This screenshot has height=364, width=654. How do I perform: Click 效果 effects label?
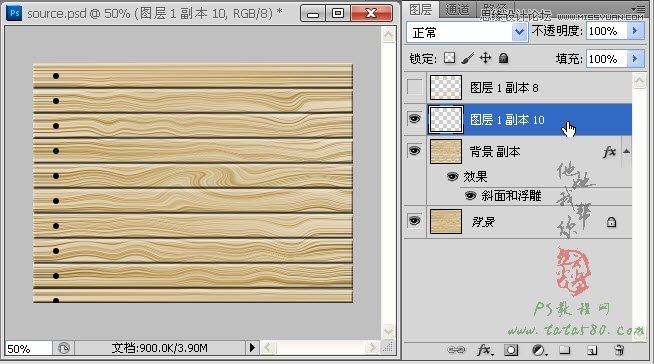475,177
